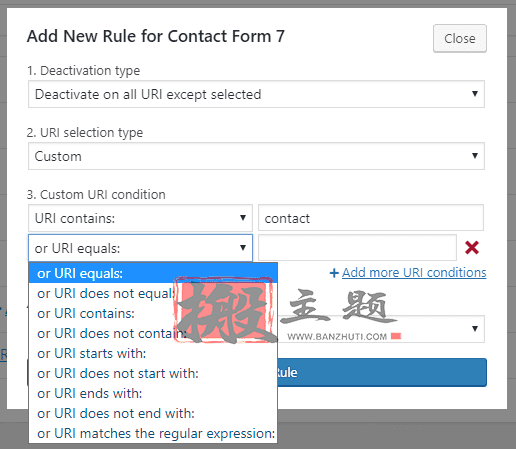Viewport: 516px width, 449px height.
Task: Choose 'or URI does not contain:' option
Action: point(153,333)
